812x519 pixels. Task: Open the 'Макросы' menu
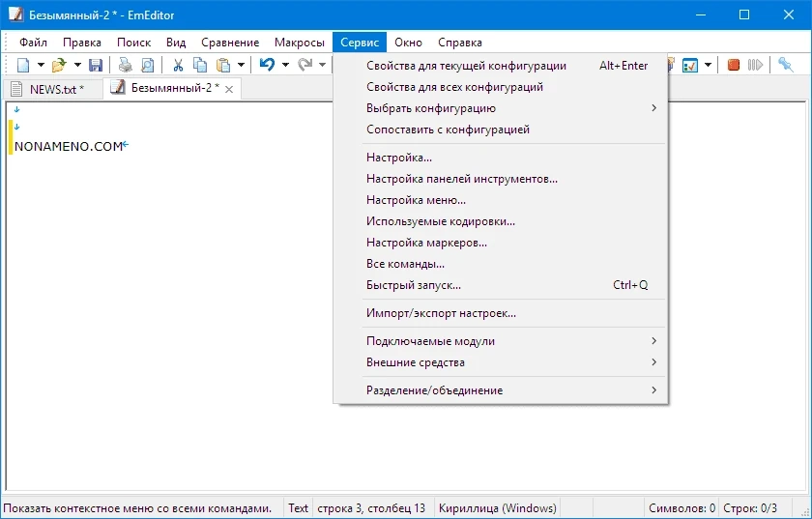click(299, 43)
